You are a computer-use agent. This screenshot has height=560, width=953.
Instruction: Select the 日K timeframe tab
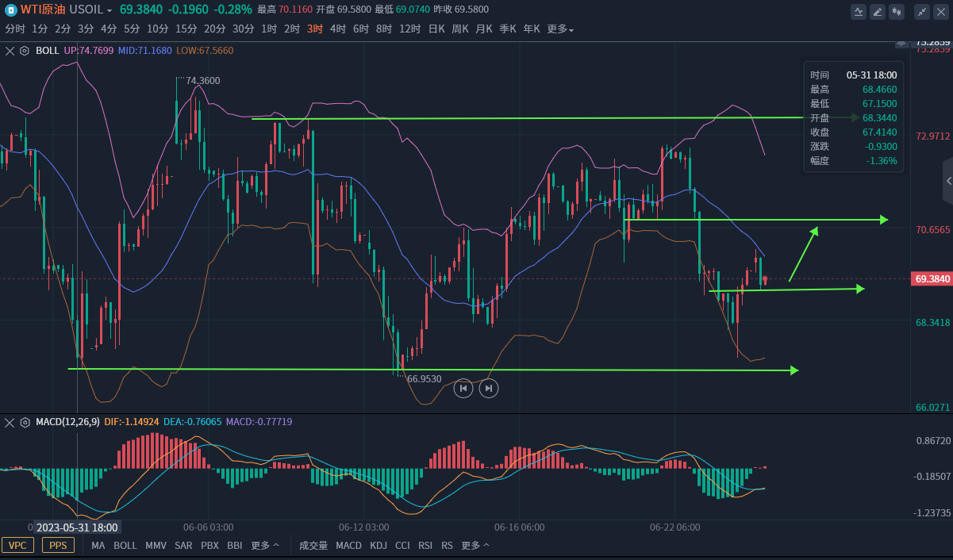tap(436, 29)
